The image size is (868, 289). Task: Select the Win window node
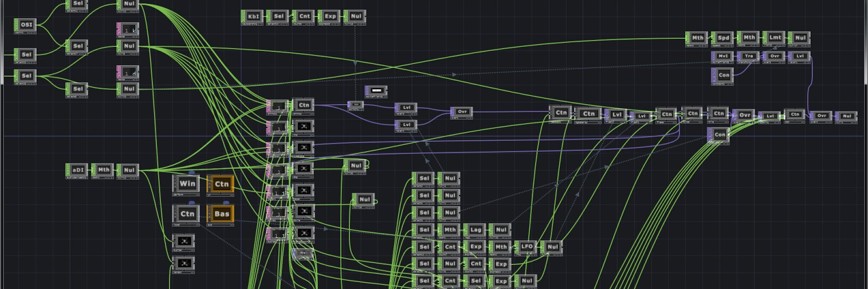[186, 184]
